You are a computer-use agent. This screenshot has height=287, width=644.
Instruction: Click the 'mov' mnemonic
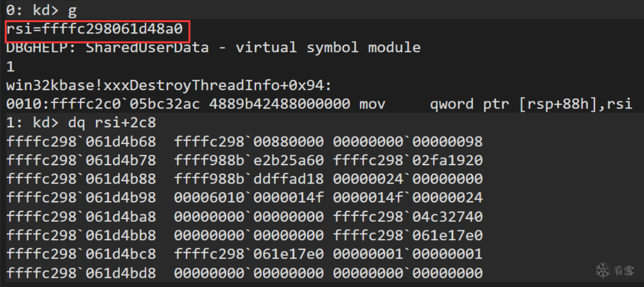[372, 104]
